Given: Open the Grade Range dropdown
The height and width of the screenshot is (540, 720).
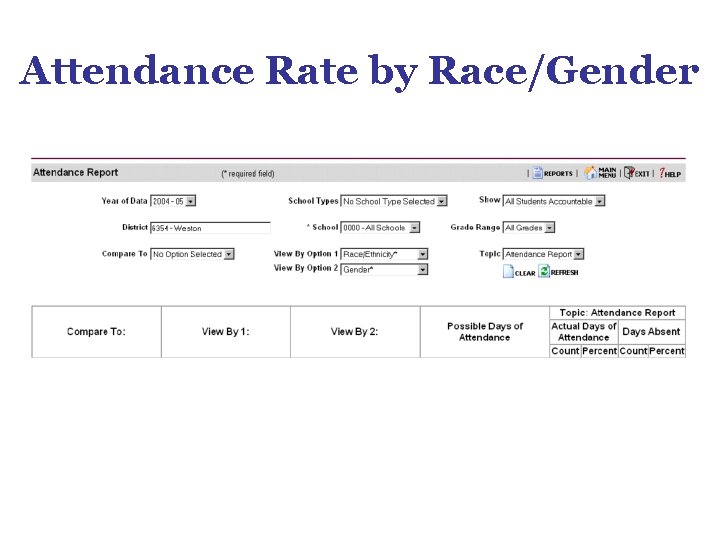Looking at the screenshot, I should [529, 228].
